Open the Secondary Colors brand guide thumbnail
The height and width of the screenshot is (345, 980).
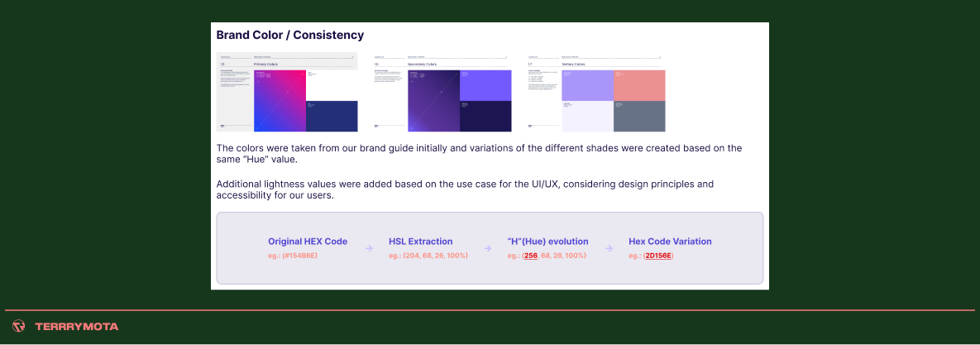click(x=442, y=93)
